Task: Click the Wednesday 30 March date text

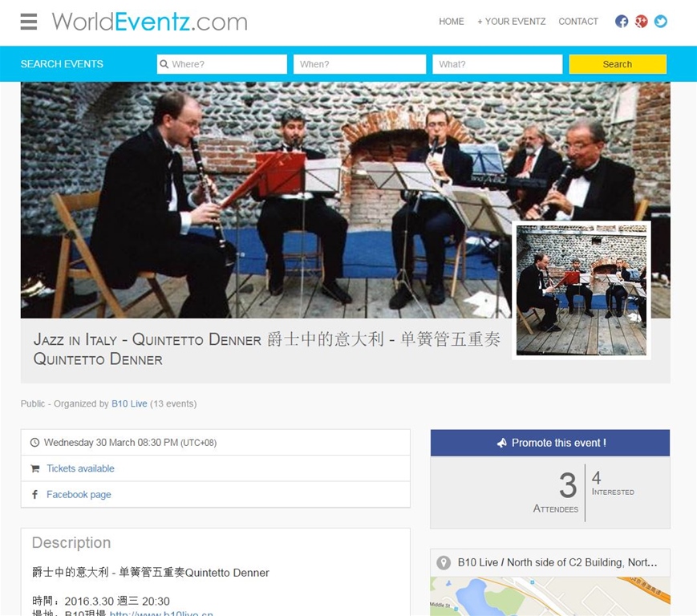Action: pyautogui.click(x=130, y=443)
